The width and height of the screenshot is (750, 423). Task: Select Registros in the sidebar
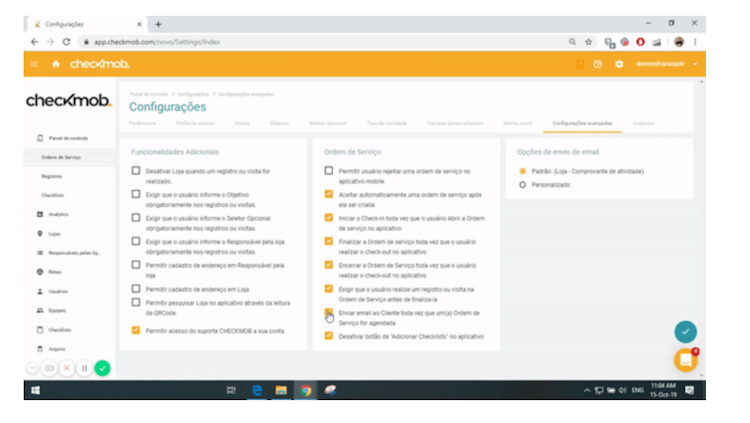(51, 176)
